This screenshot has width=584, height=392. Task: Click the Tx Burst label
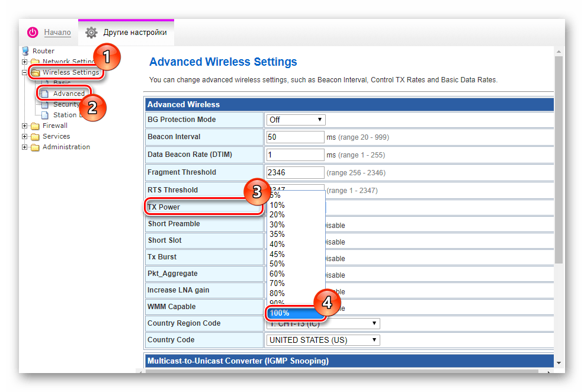(162, 257)
